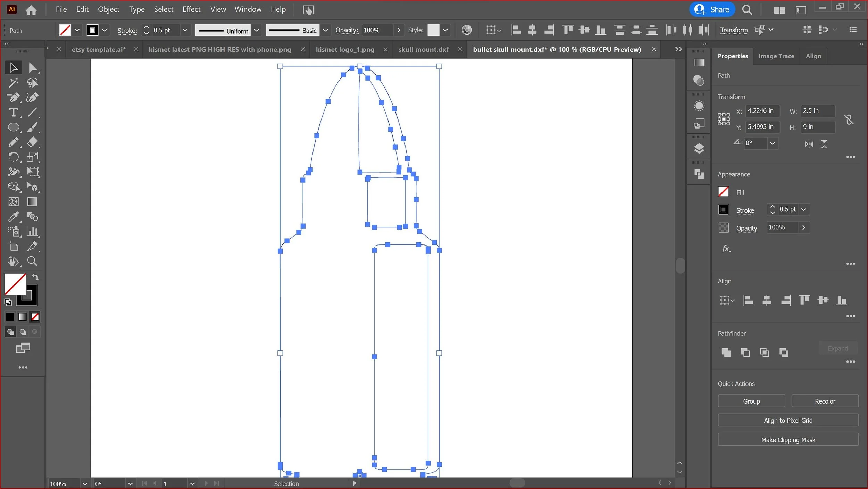Select the Type tool
Screen dimensions: 868x489
13,113
